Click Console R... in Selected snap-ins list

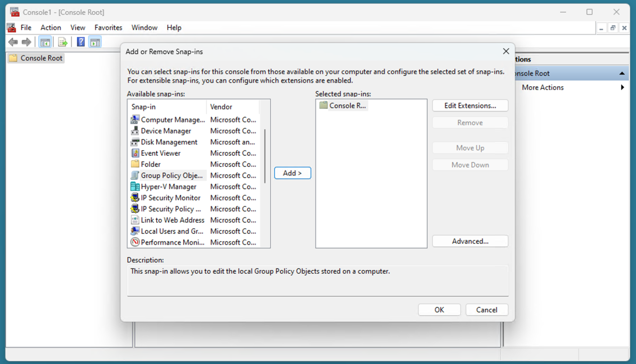348,105
